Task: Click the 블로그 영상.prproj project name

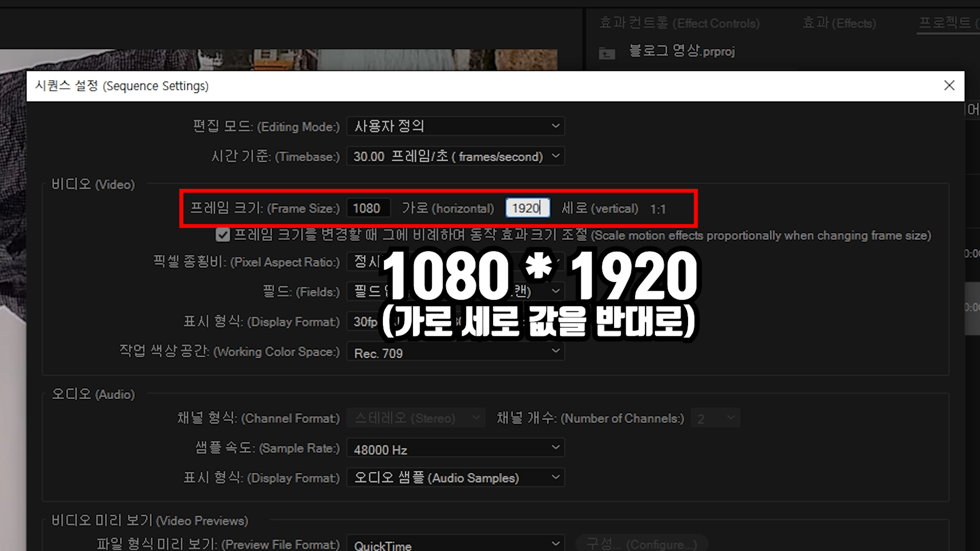Action: point(682,51)
